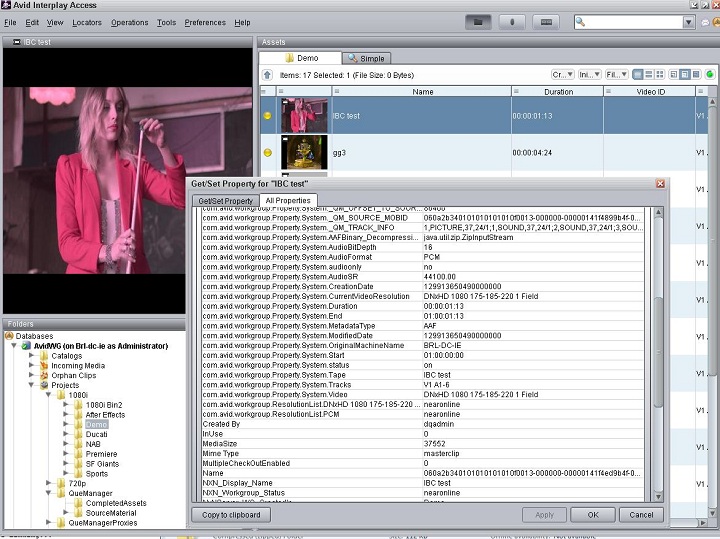Switch to the Simple search tab
Screen dimensions: 720x539
point(366,58)
